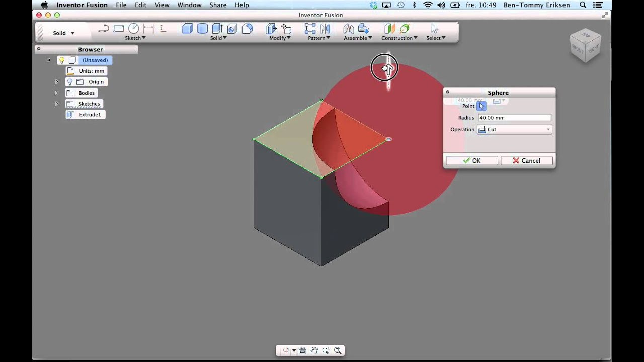Select the Press/Pull modify tool
644x362 pixels.
271,29
